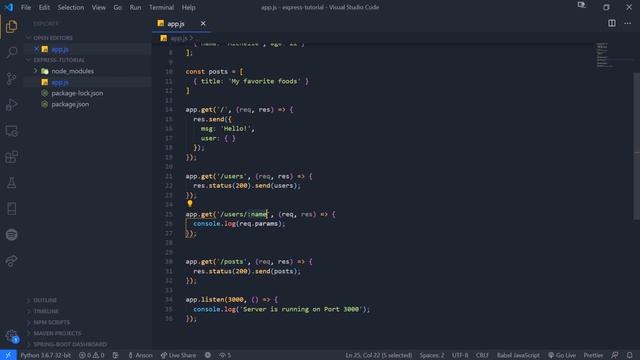The image size is (640, 360).
Task: Close app.js under Open Editors
Action: click(36, 49)
